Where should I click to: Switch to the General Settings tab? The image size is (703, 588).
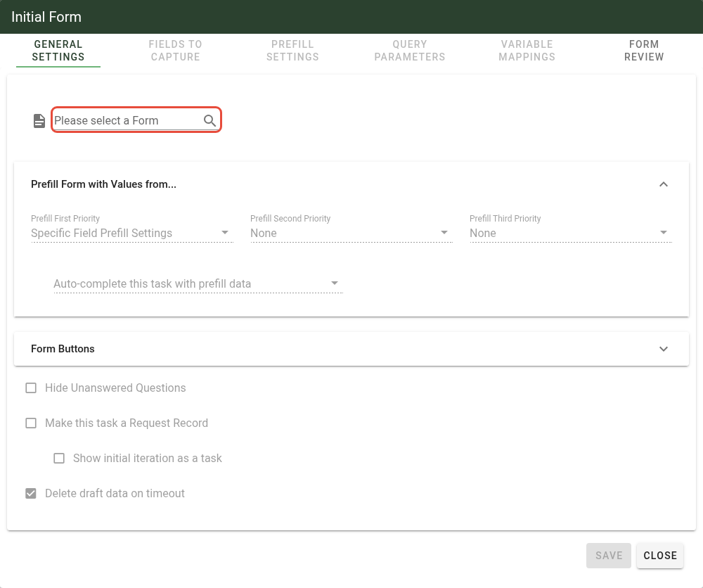[58, 50]
